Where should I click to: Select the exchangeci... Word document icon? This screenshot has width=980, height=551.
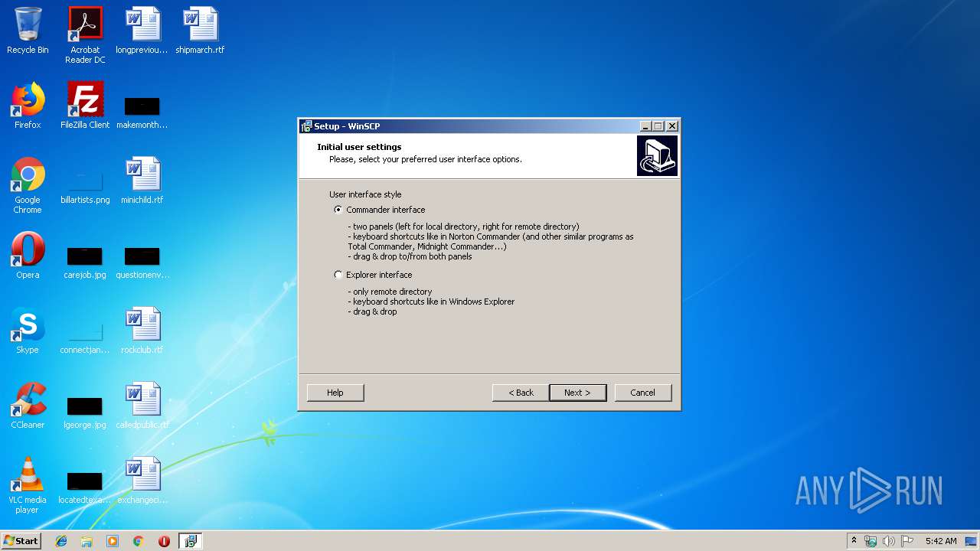click(x=142, y=481)
